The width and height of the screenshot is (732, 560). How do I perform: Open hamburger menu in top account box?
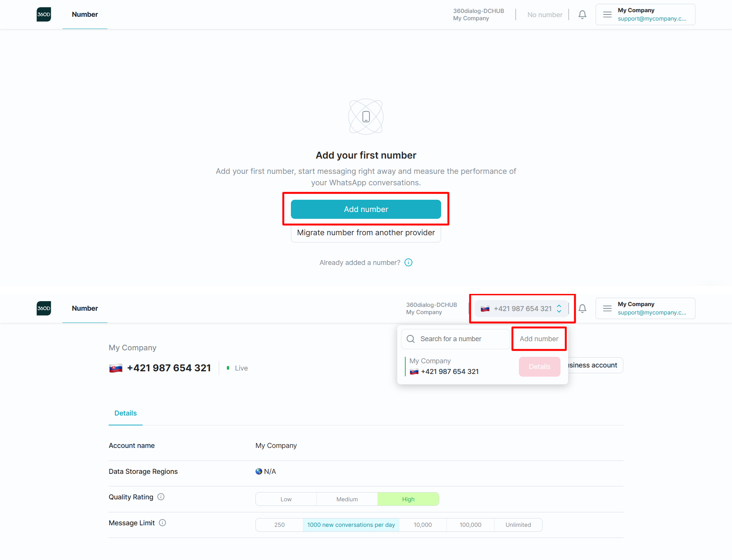pos(607,14)
